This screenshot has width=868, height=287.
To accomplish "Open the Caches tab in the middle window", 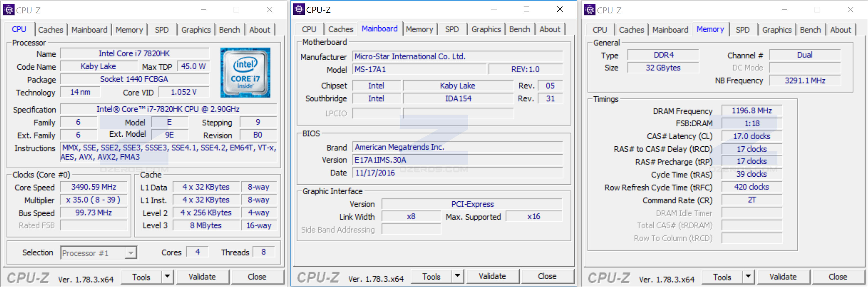I will [x=341, y=29].
